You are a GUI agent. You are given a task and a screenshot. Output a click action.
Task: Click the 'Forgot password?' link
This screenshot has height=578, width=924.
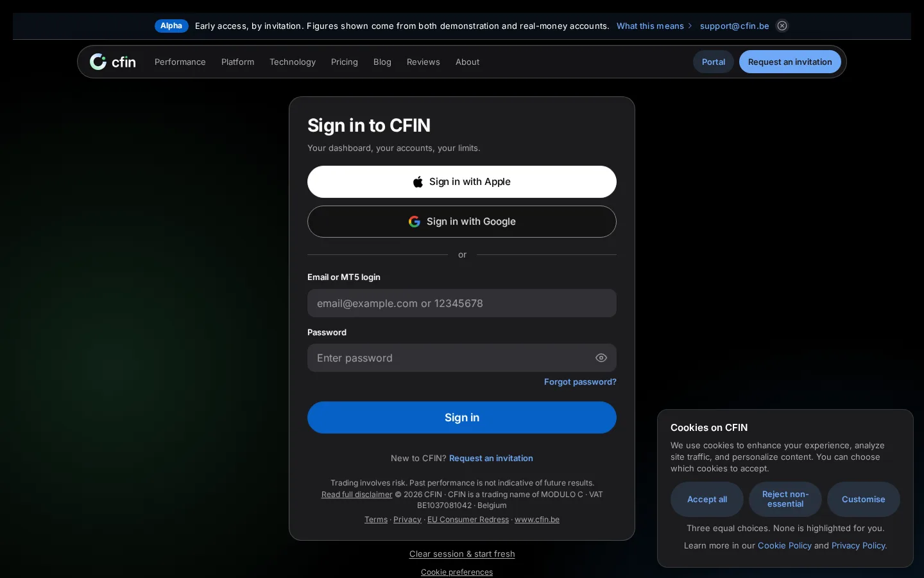coord(580,381)
